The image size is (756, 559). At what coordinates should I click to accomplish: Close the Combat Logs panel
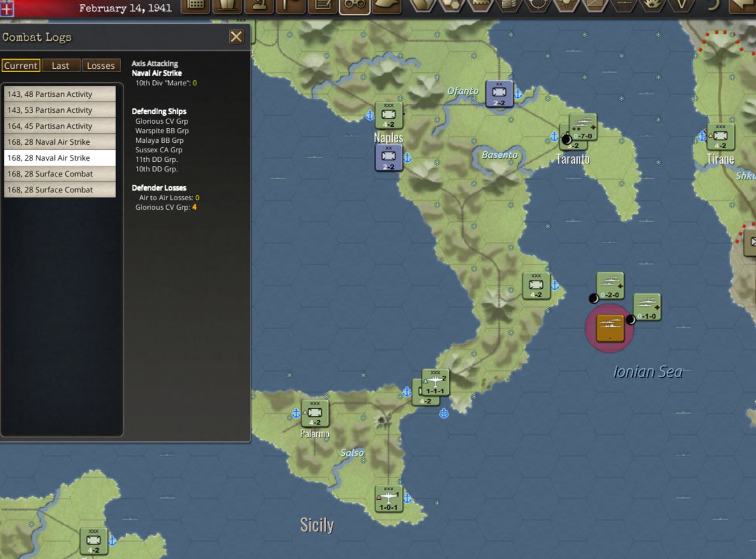point(236,37)
